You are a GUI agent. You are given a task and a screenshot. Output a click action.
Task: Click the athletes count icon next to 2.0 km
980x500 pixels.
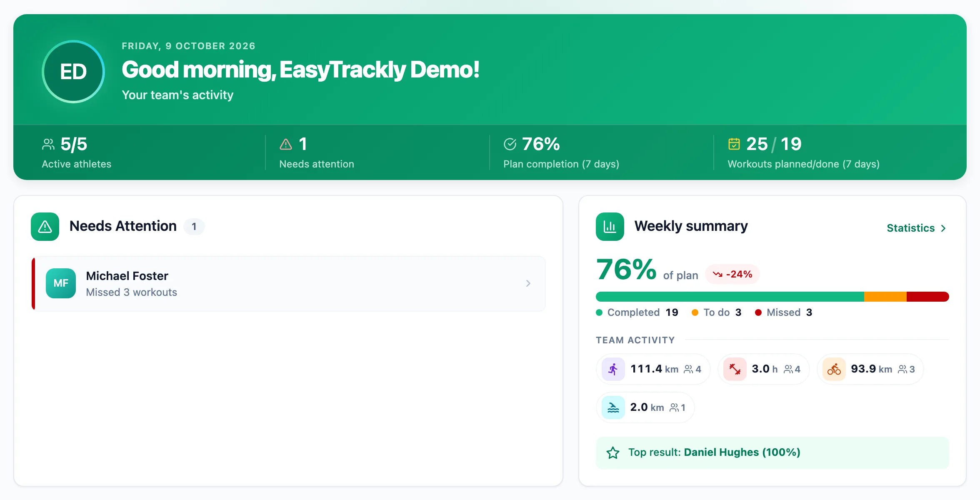[x=674, y=407]
